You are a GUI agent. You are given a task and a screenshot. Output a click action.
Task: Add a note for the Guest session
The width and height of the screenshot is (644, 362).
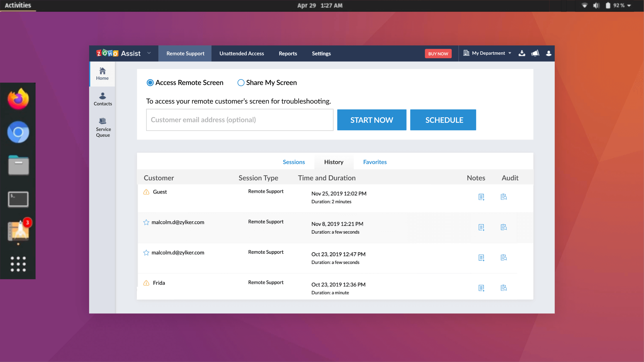coord(482,197)
